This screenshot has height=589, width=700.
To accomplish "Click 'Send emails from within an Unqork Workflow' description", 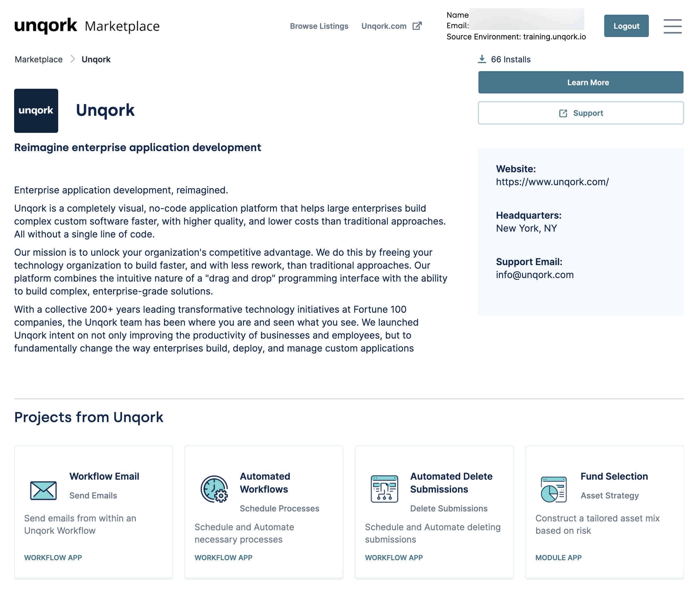I will [80, 525].
